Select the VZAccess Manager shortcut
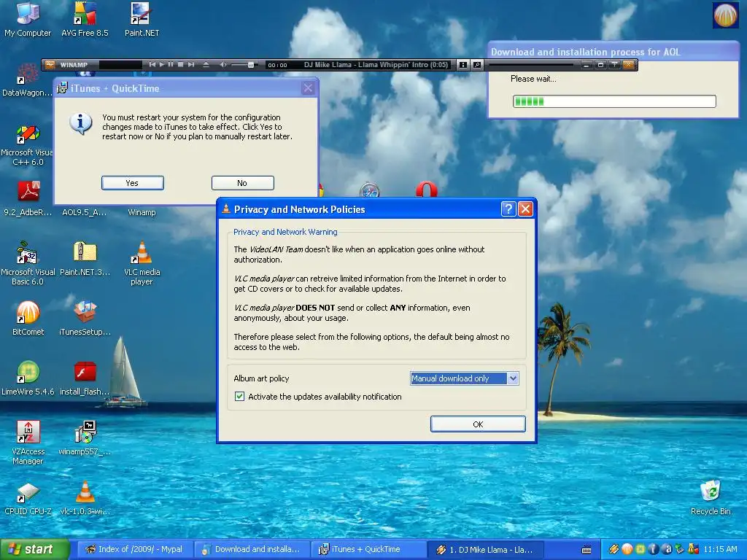Screen dimensions: 747x560 pos(28,443)
